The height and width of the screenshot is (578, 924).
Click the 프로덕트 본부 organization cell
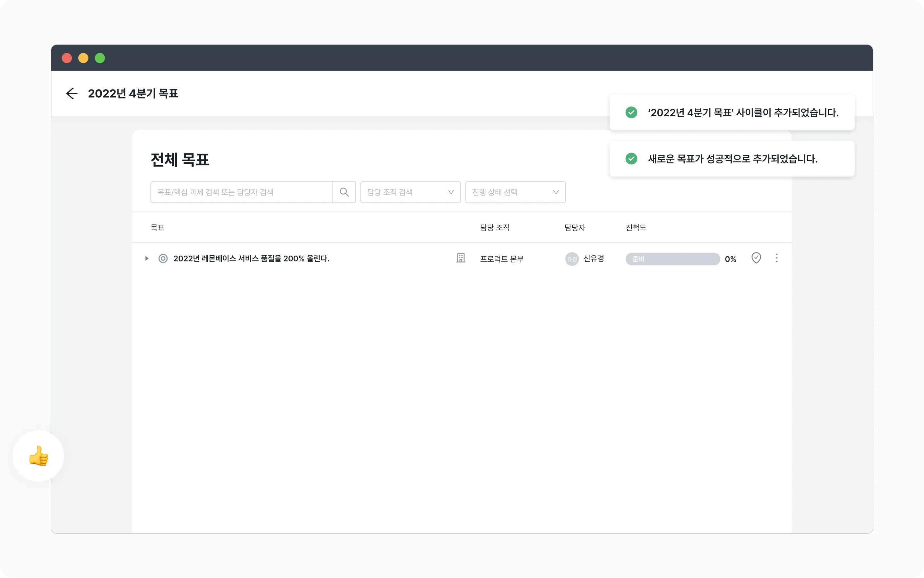(502, 259)
